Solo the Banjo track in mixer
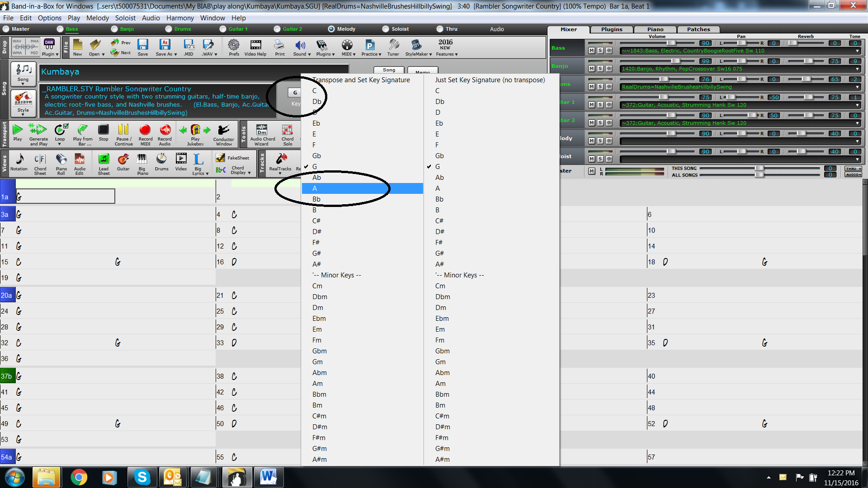 tap(600, 69)
